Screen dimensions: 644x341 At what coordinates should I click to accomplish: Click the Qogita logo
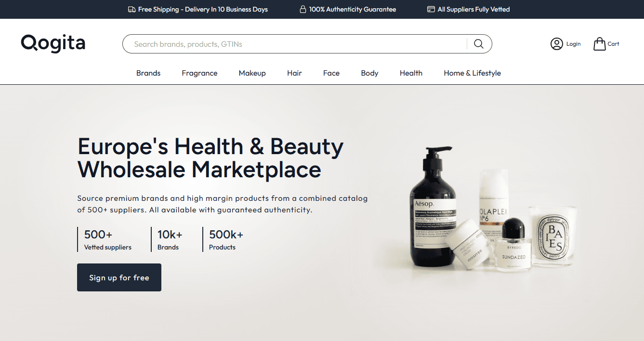53,43
